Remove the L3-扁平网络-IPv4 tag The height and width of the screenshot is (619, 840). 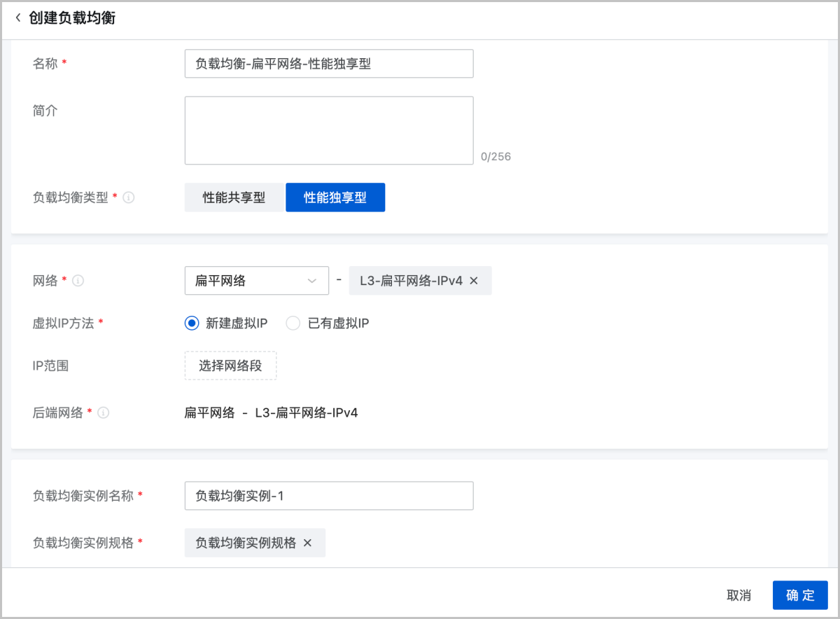point(474,281)
